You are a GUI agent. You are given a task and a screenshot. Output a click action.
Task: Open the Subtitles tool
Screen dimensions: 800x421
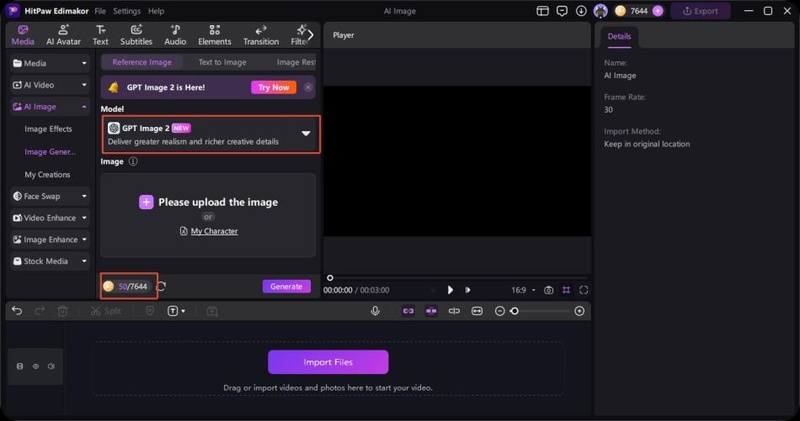[136, 35]
